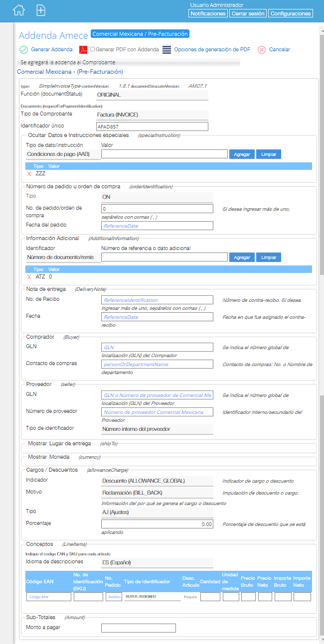Screen dimensions: 324x644
Task: Open the AJ (Ajustes) tipo dropdown
Action: pyautogui.click(x=157, y=512)
